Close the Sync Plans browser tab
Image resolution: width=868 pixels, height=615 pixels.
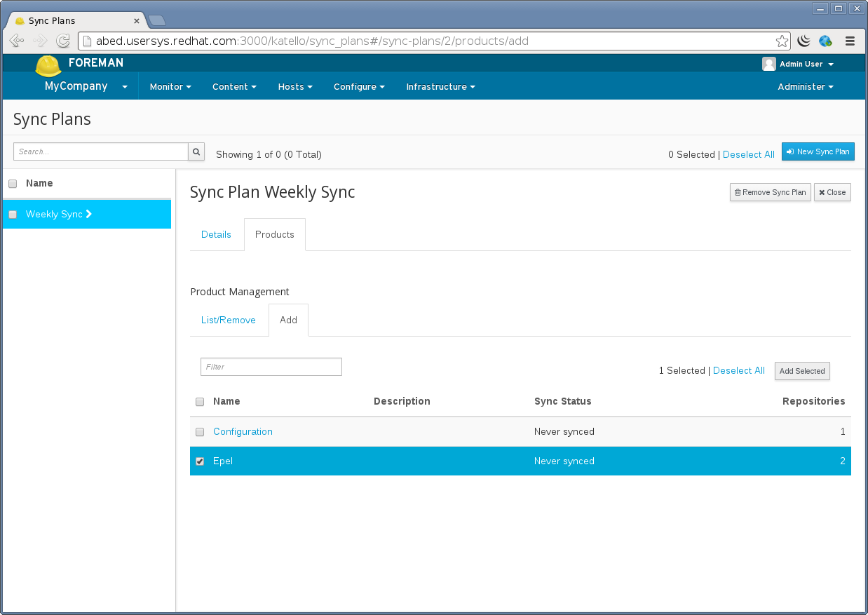[137, 21]
